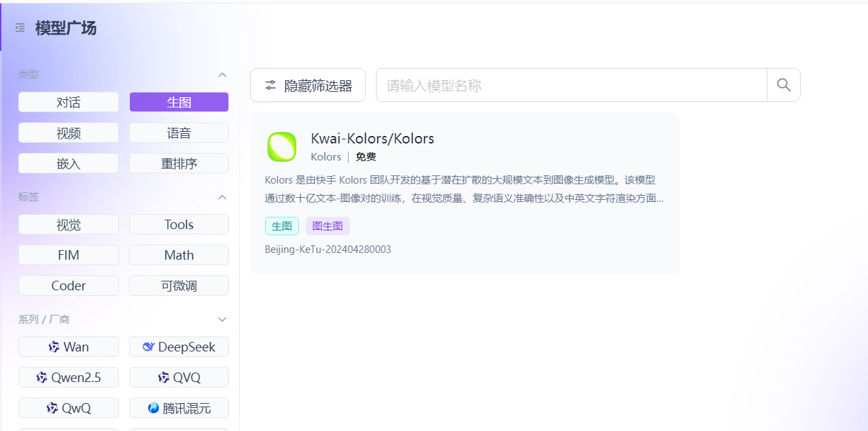Click the 类型 section heading
The width and height of the screenshot is (868, 431).
pyautogui.click(x=29, y=75)
